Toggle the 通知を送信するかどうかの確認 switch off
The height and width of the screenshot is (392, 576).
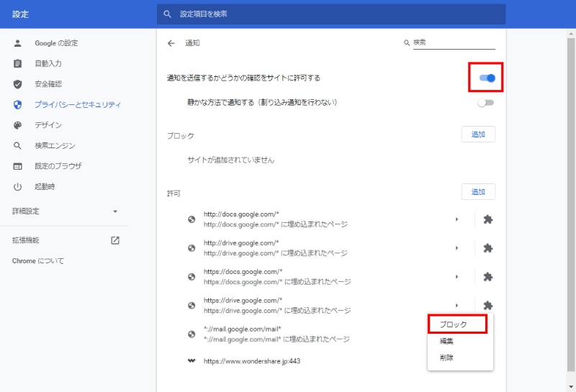pos(487,78)
